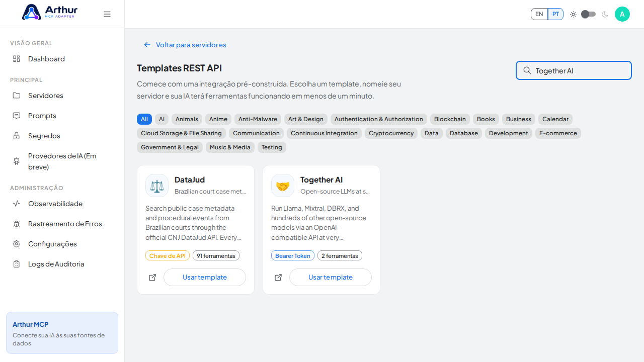This screenshot has width=644, height=362.
Task: Choose Cloud Storage & File Sharing filter
Action: coord(181,133)
